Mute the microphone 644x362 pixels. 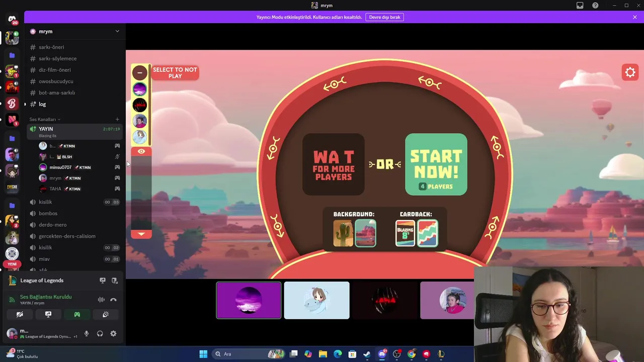tap(87, 333)
